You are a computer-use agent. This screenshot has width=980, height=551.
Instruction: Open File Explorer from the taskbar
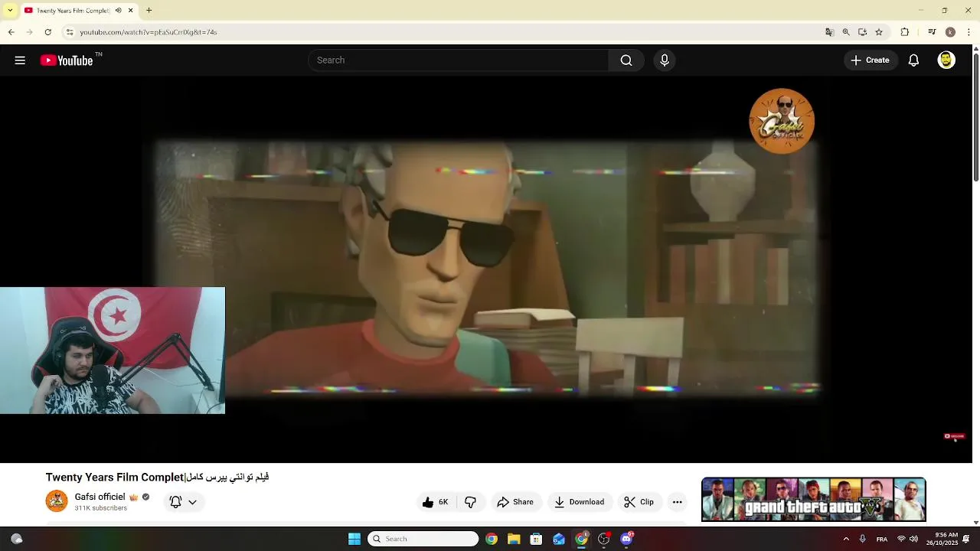click(x=514, y=539)
